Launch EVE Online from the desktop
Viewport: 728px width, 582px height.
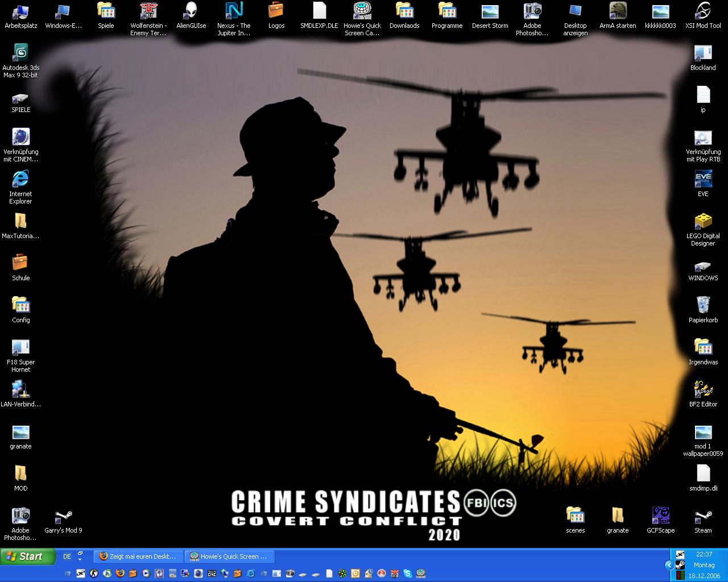(x=703, y=184)
